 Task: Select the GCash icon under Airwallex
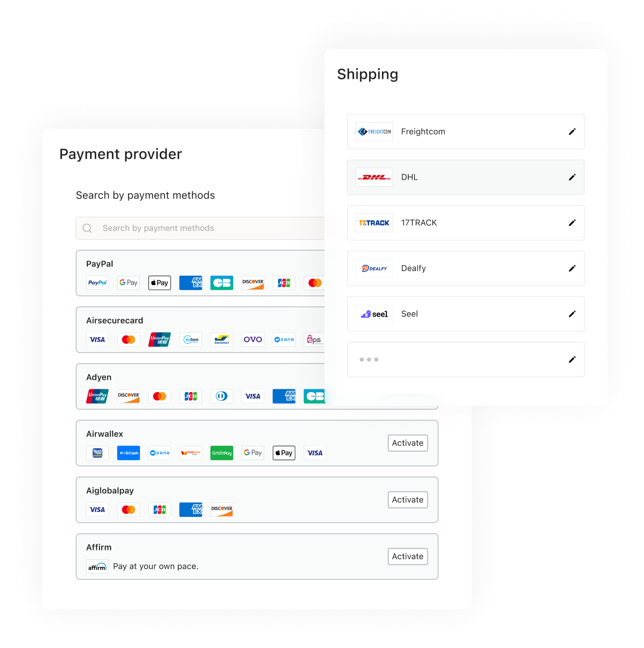point(128,453)
